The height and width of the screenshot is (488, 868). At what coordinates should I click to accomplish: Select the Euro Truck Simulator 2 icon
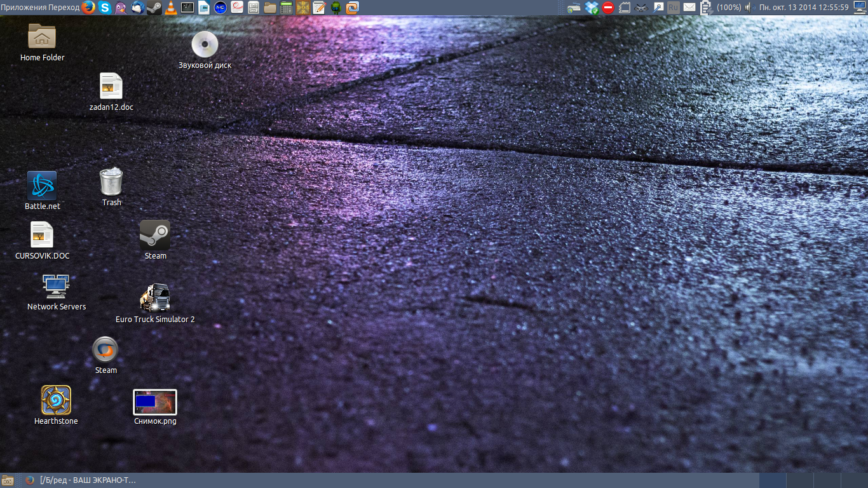point(155,304)
